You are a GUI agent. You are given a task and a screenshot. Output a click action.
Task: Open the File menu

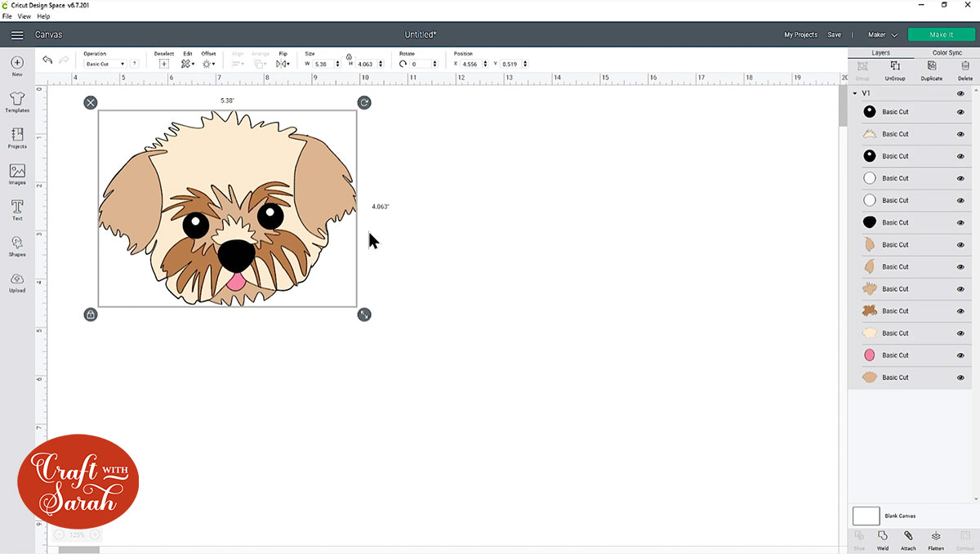(7, 16)
